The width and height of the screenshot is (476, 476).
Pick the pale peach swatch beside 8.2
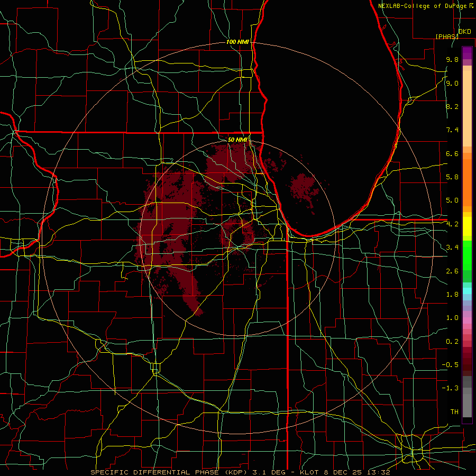click(x=467, y=108)
